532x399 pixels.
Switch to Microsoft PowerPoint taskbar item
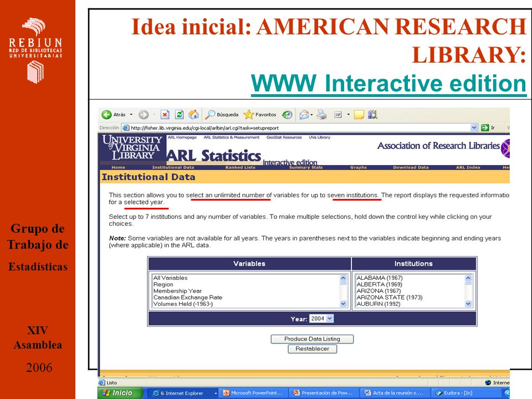pyautogui.click(x=253, y=393)
